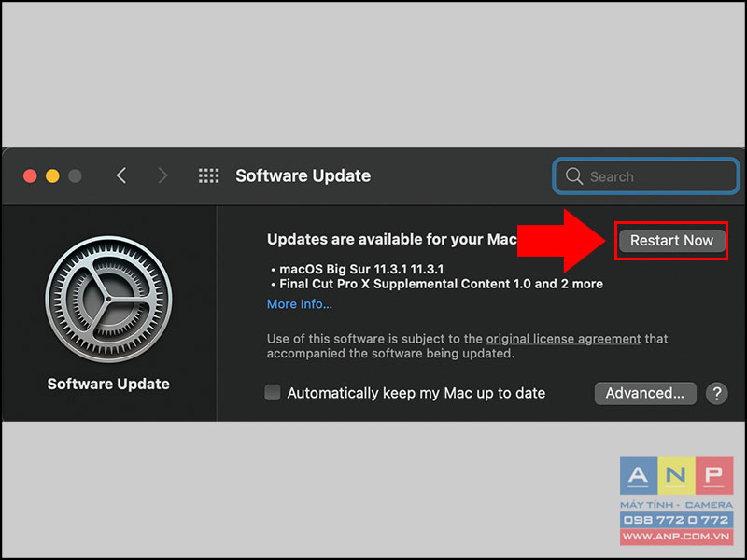Click 'Updates are available for your Mac' heading
The width and height of the screenshot is (747, 560).
click(391, 240)
